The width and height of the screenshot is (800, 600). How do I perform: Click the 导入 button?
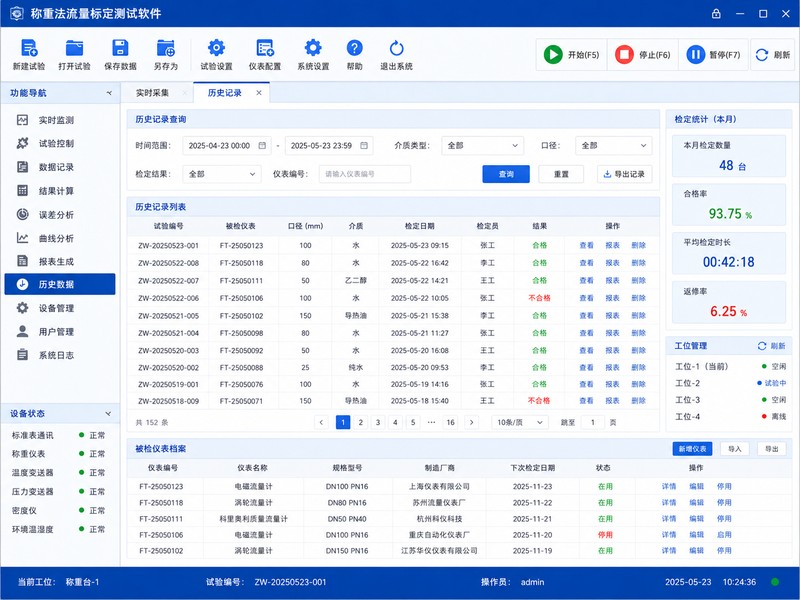pyautogui.click(x=735, y=449)
